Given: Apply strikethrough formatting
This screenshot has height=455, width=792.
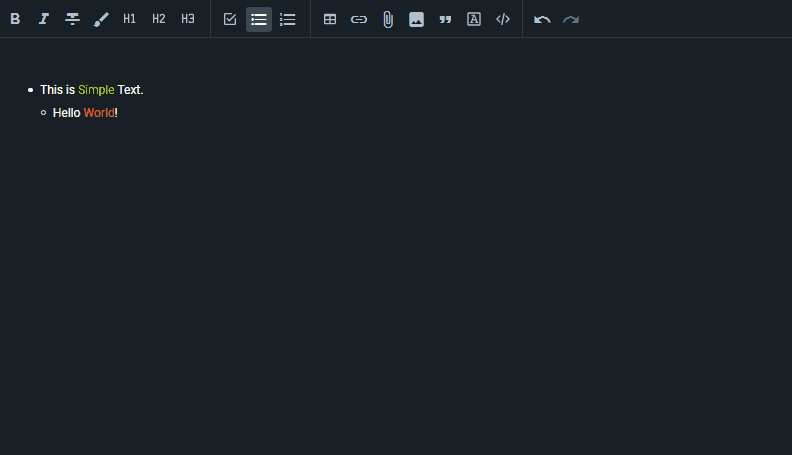Looking at the screenshot, I should [x=72, y=19].
